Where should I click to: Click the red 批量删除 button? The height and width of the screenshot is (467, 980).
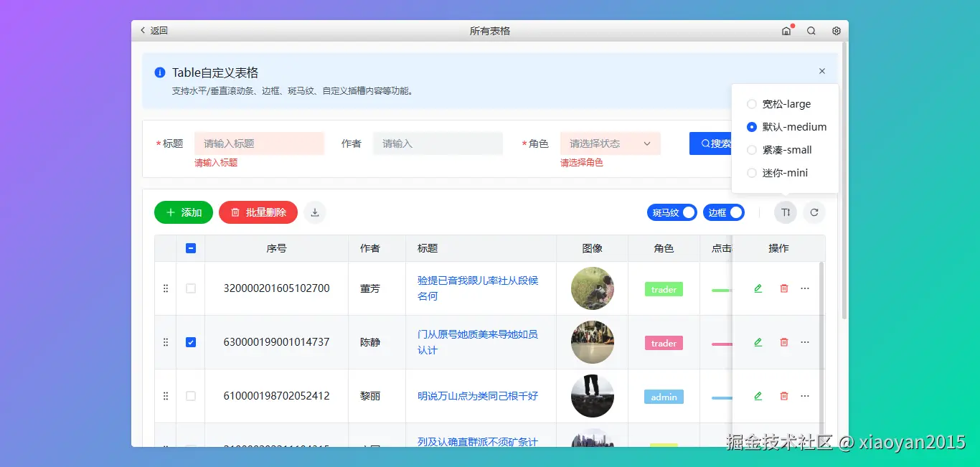pos(258,212)
